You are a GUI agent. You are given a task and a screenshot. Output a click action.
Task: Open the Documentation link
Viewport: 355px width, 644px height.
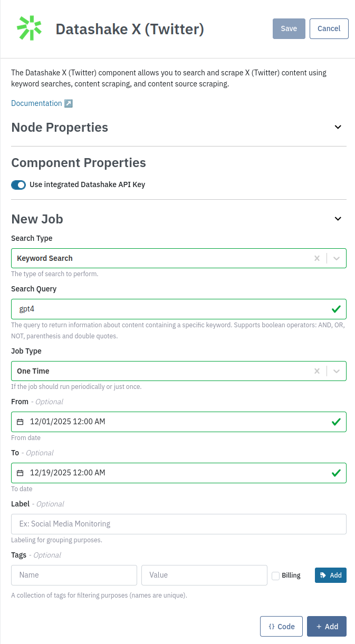click(36, 103)
